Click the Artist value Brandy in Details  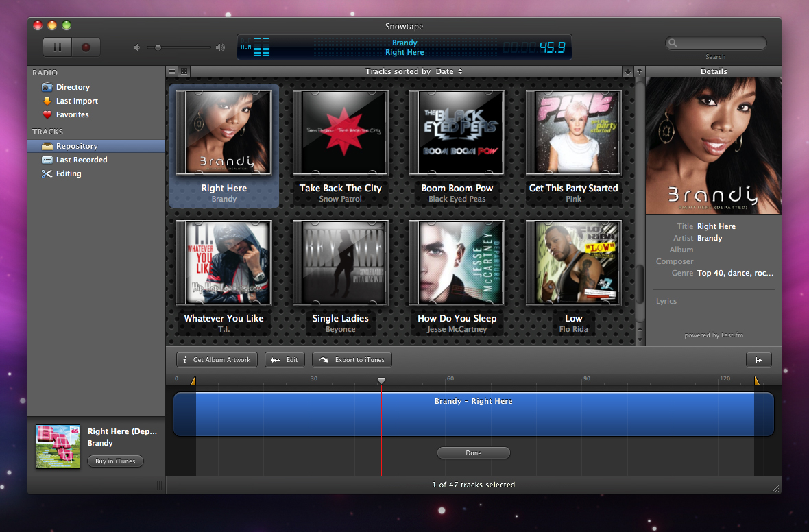[710, 238]
